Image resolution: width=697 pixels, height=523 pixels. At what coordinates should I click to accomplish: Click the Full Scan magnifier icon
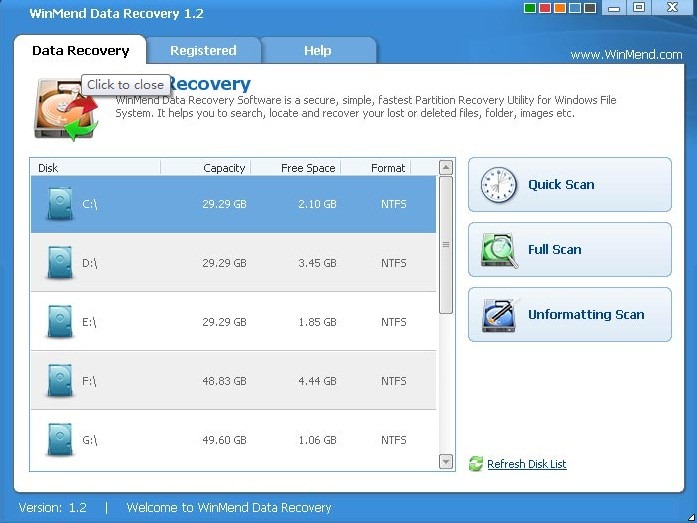coord(499,250)
